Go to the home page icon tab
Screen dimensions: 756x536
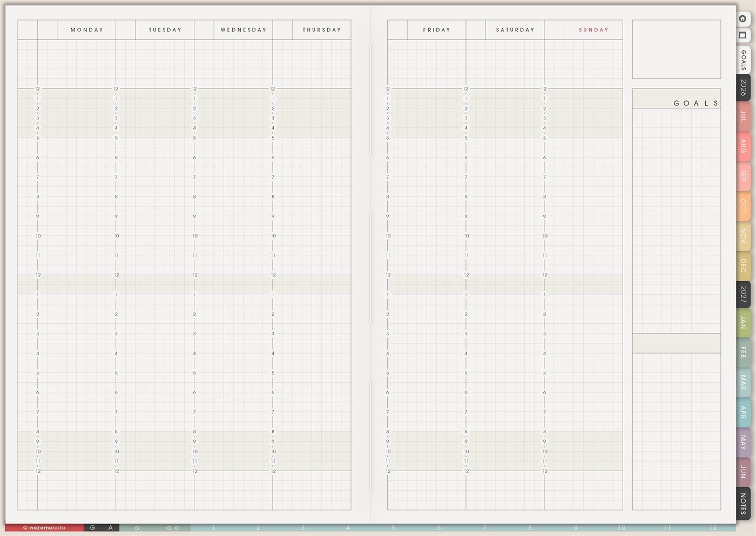coord(743,18)
